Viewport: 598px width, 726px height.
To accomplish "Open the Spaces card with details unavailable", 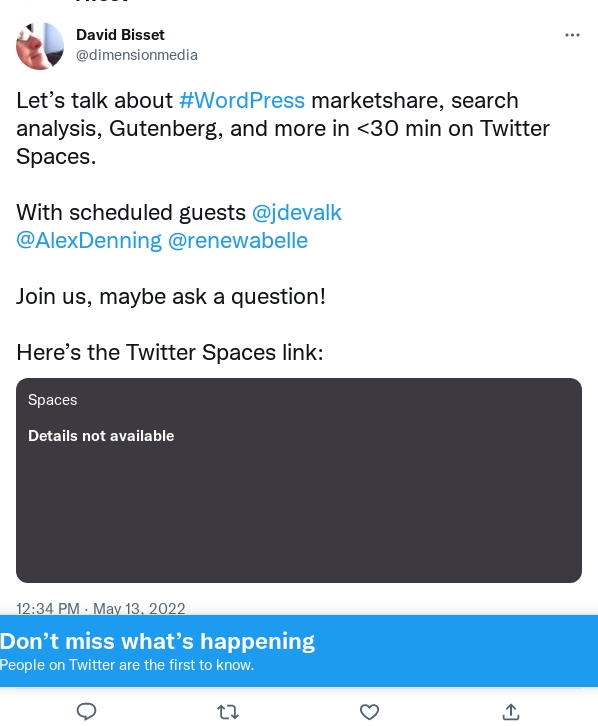I will 299,480.
